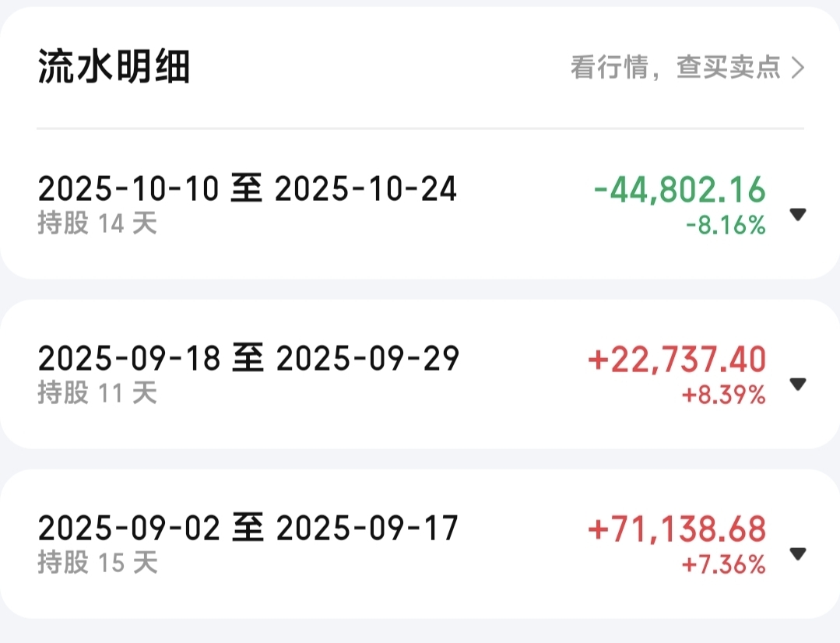Screen dimensions: 840x643
Task: Open the -44,802.16 loss amount
Action: (x=680, y=190)
